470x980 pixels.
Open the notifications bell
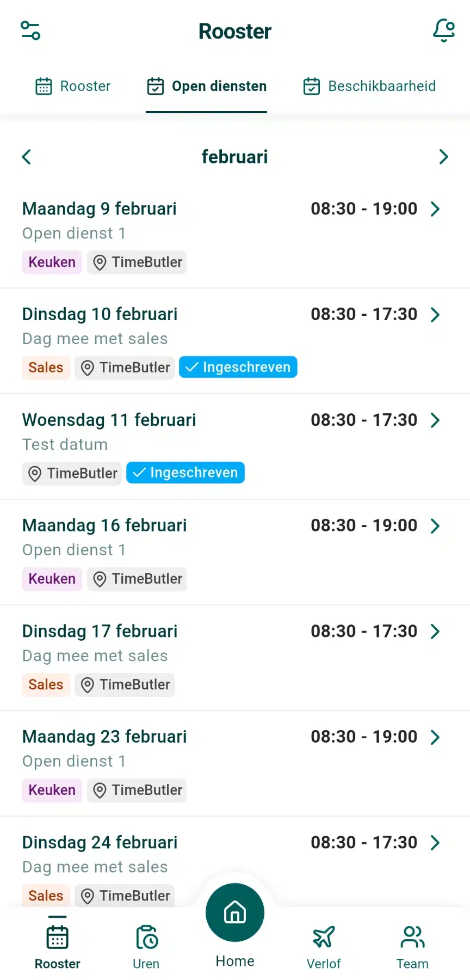(443, 30)
